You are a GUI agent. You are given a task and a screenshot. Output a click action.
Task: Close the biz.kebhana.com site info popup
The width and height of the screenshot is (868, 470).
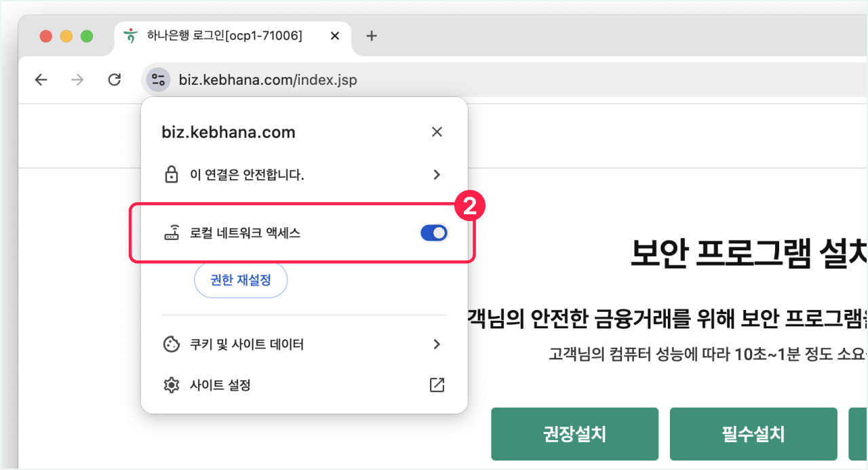437,132
